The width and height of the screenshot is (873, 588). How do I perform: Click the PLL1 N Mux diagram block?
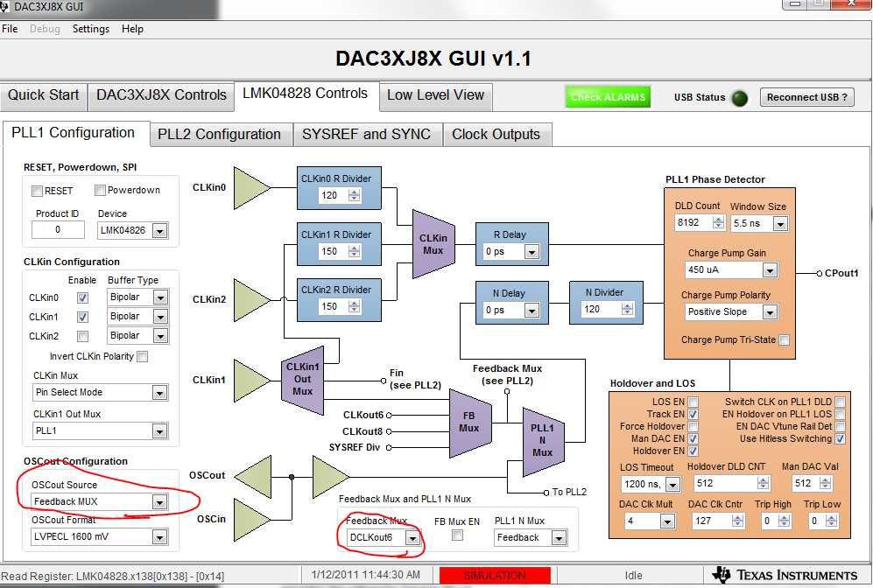coord(543,442)
